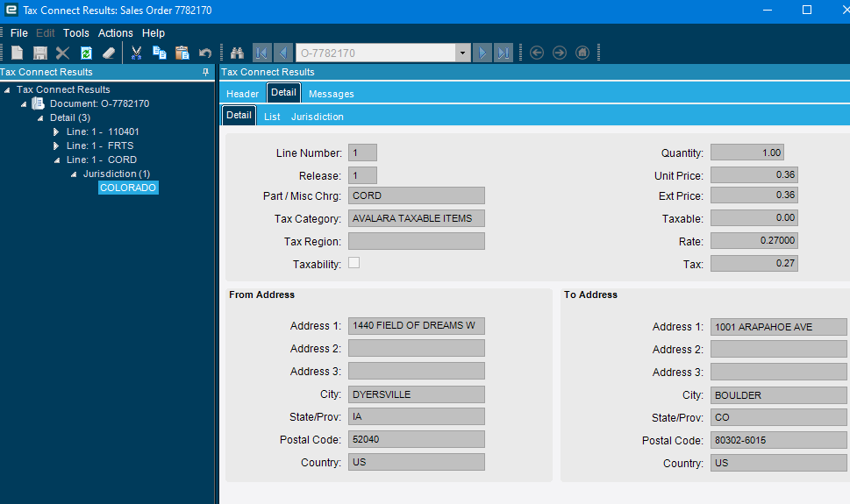
Task: Click the Epicor app icon in title bar
Action: pos(11,10)
